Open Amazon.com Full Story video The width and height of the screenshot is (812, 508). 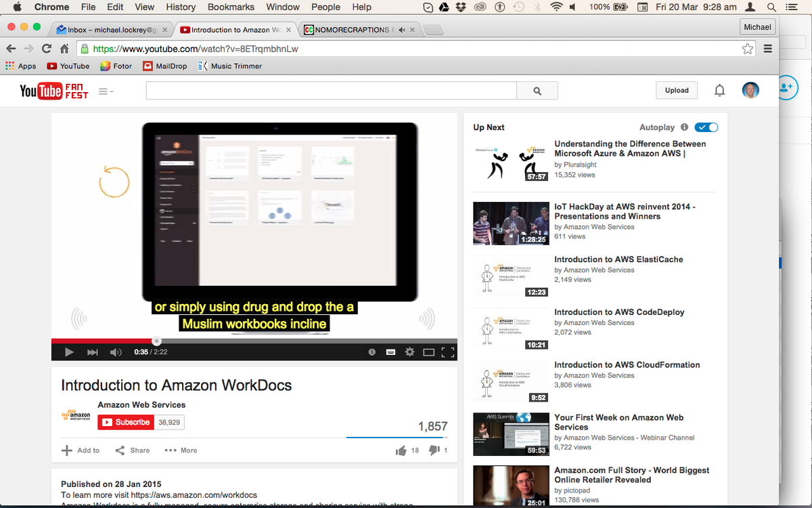coord(632,475)
